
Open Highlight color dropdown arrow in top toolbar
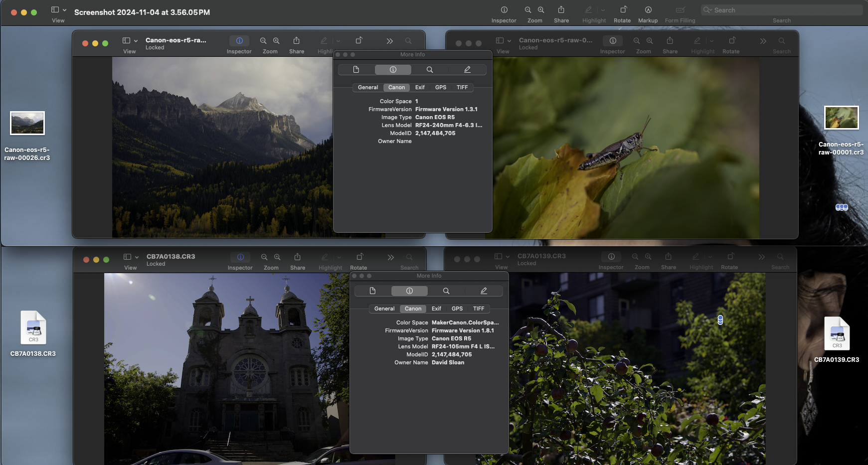coord(603,10)
